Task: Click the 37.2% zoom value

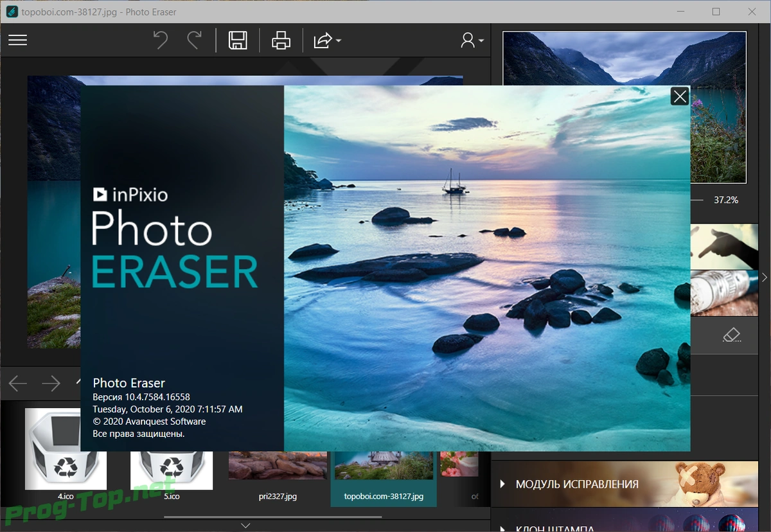Action: point(726,200)
